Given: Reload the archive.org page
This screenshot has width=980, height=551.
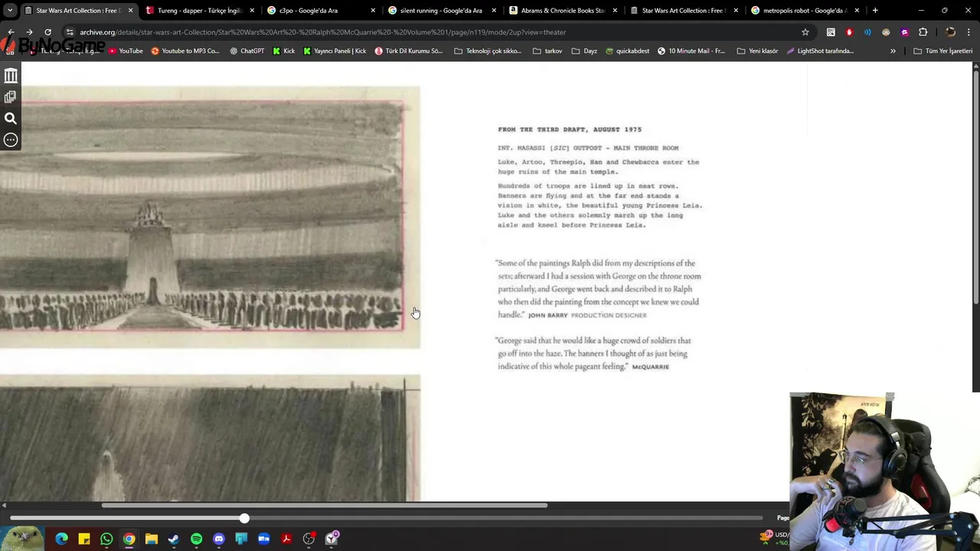Looking at the screenshot, I should click(47, 32).
